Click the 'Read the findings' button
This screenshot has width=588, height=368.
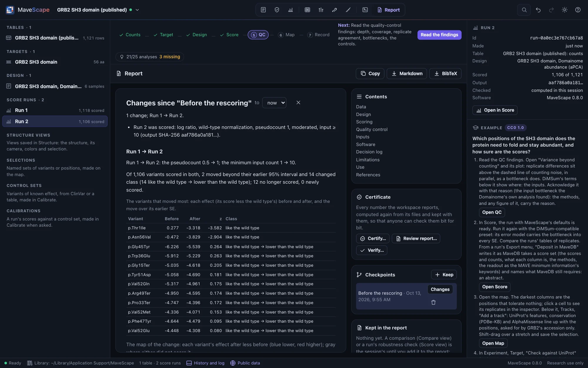coord(439,35)
